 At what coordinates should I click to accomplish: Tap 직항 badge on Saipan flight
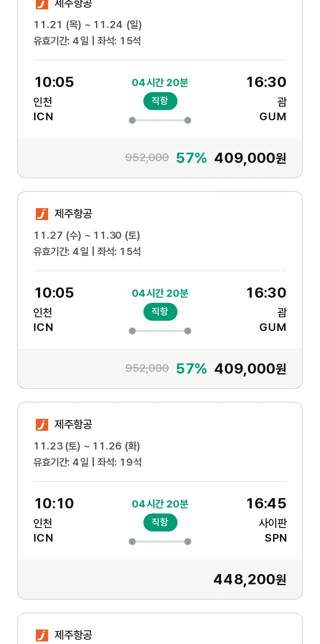[x=160, y=522]
